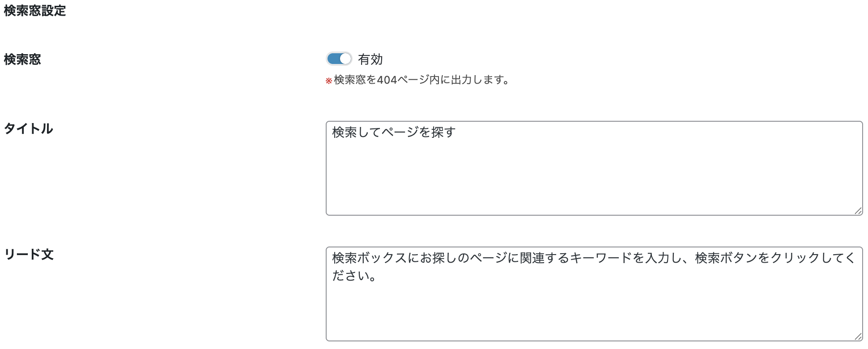Click the 検索してページを探す text in title field
Viewport: 868px width, 349px height.
(x=394, y=132)
